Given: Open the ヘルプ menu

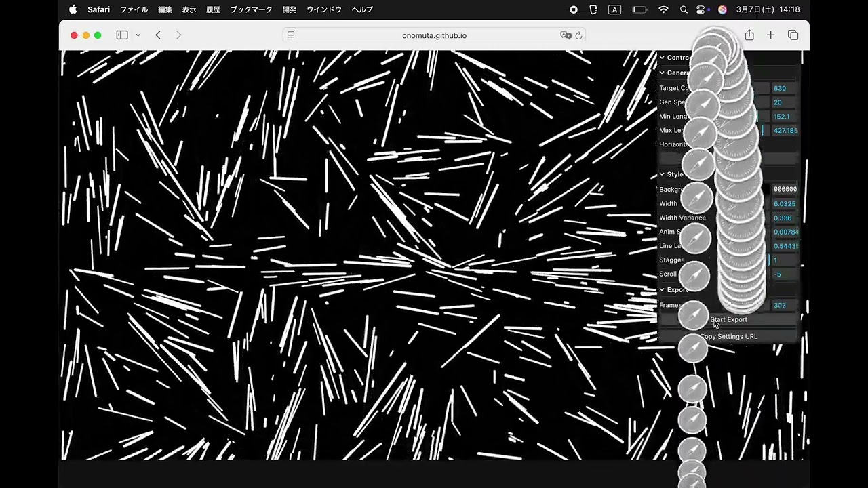Looking at the screenshot, I should point(362,9).
